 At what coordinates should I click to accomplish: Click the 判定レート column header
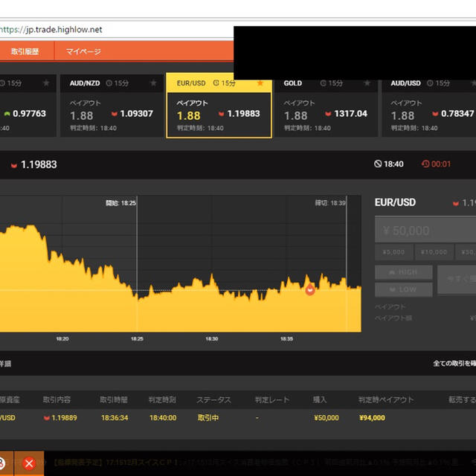(x=272, y=400)
